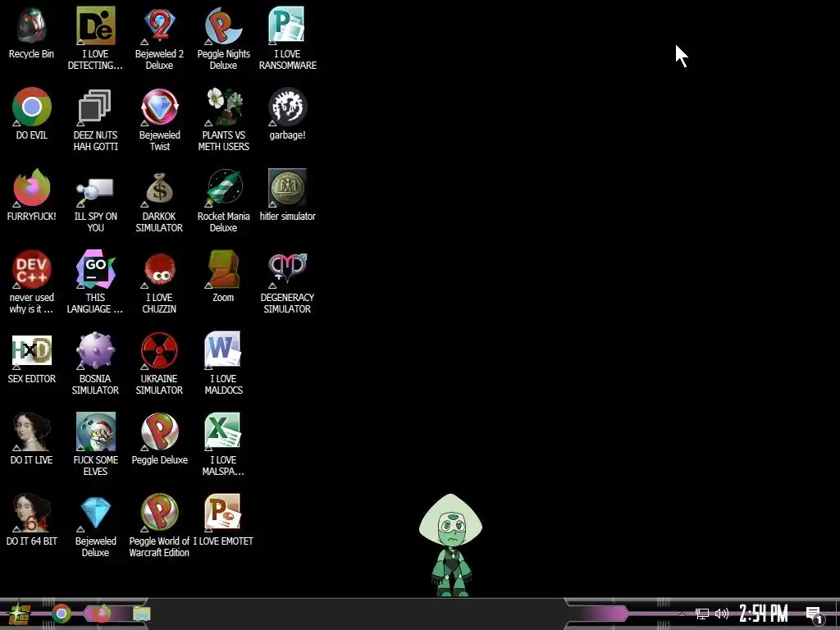Open network status tray icon

(702, 614)
